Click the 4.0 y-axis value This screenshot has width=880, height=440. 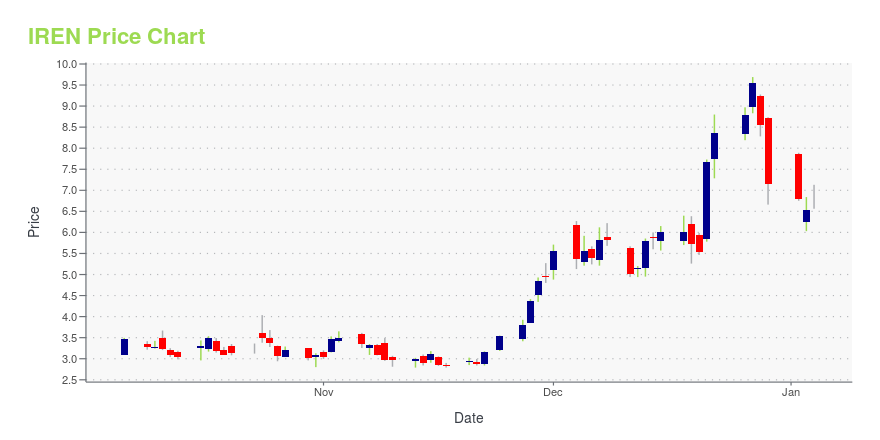(70, 317)
